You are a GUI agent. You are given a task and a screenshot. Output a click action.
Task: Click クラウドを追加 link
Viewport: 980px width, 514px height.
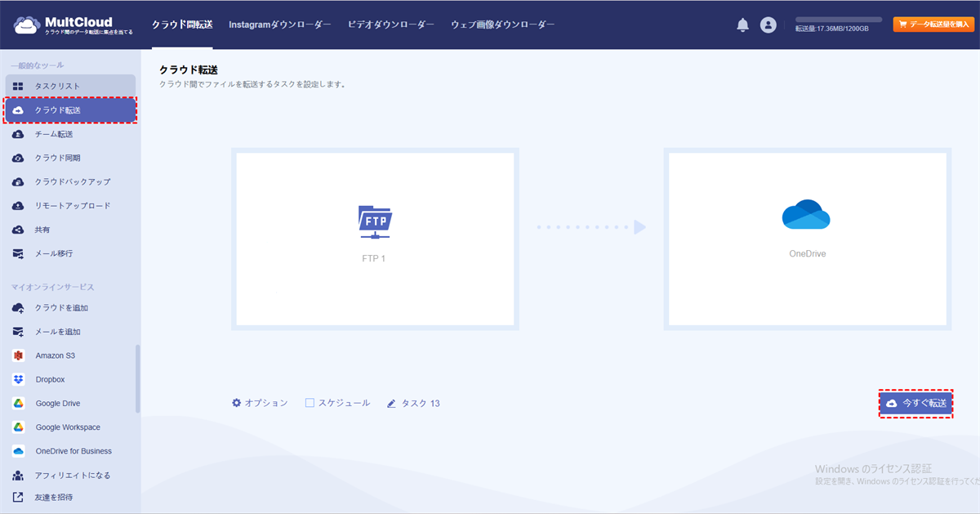[x=61, y=308]
